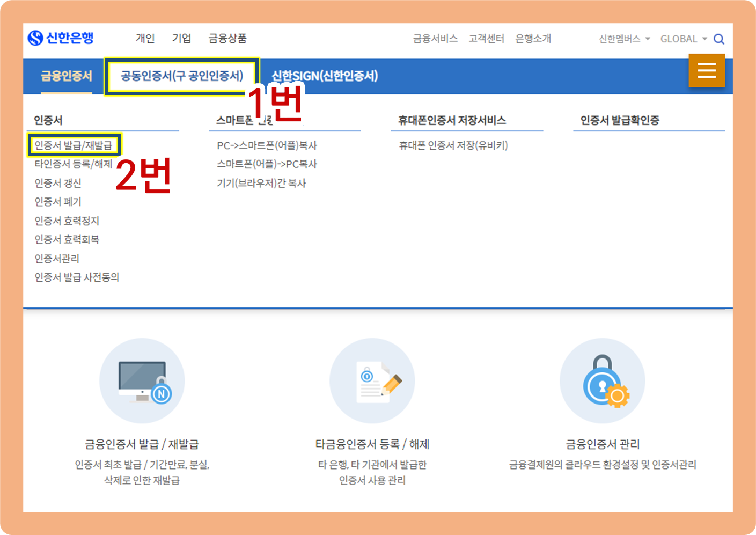Click the 금융인증서 발급/재발급 computer icon
Screen dimensions: 756x535
(142, 380)
